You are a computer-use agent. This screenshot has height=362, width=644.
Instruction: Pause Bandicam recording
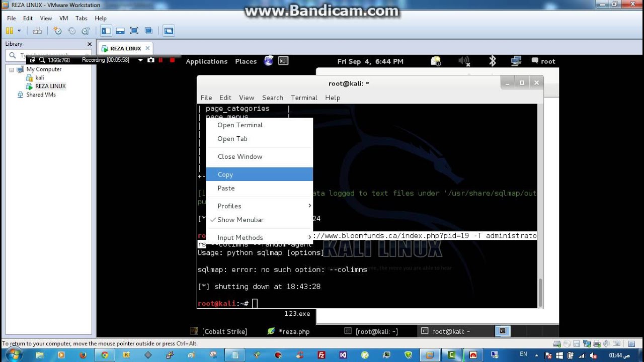pyautogui.click(x=161, y=60)
